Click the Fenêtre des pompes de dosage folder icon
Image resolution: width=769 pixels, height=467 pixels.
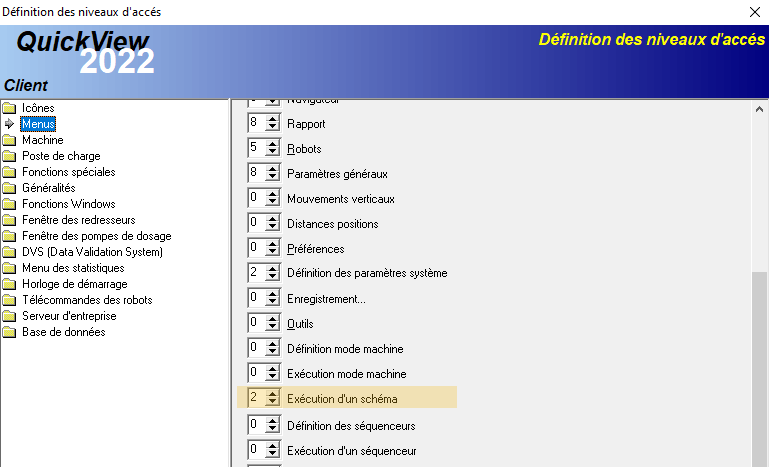(x=9, y=236)
